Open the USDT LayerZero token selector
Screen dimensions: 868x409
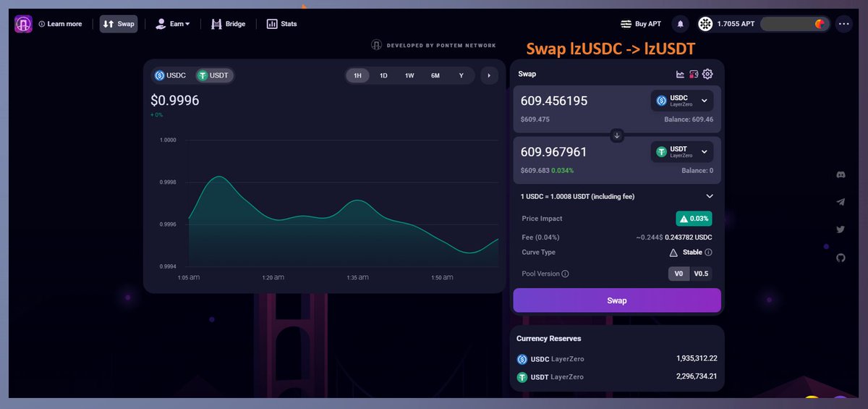682,152
